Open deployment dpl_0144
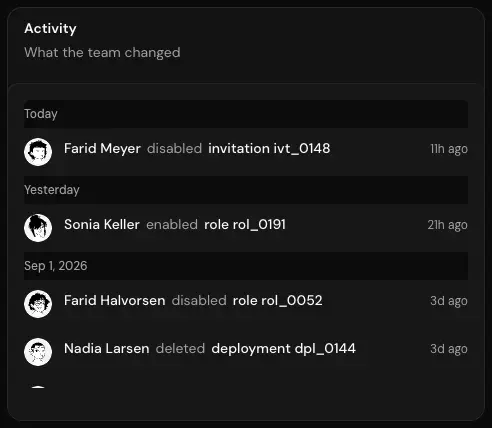Viewport: 492px width, 428px height. coord(284,349)
